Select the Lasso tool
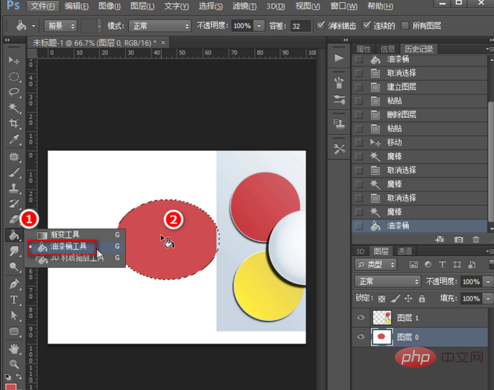494x390 pixels. (x=14, y=92)
